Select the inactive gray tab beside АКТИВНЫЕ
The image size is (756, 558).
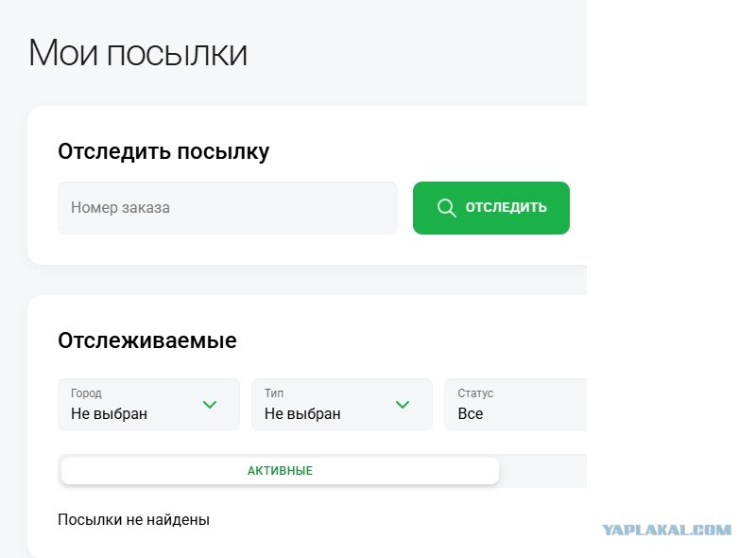[543, 471]
